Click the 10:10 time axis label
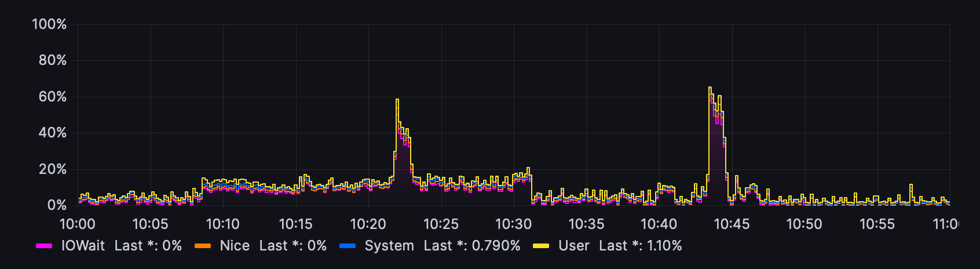This screenshot has width=980, height=269. coord(223,224)
